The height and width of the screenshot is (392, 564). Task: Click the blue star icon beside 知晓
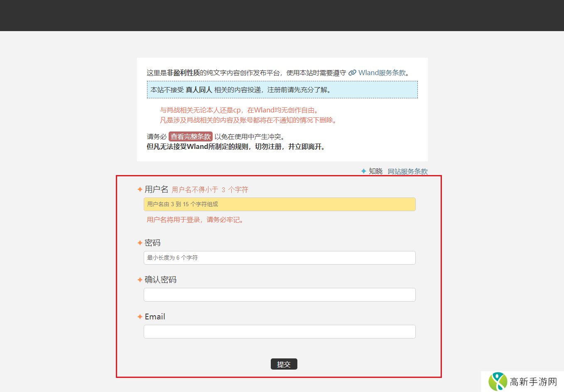(364, 171)
